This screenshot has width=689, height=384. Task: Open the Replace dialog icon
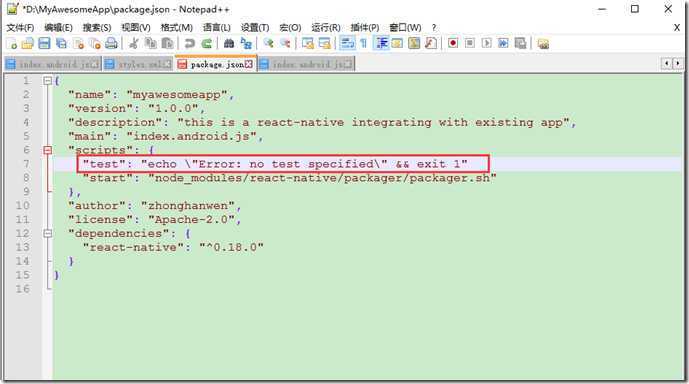246,43
